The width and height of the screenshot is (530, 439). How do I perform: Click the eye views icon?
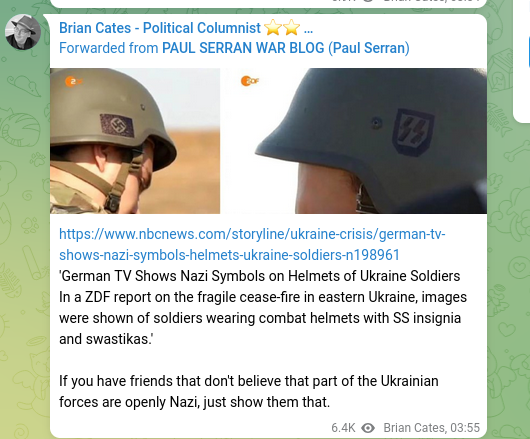[x=368, y=428]
